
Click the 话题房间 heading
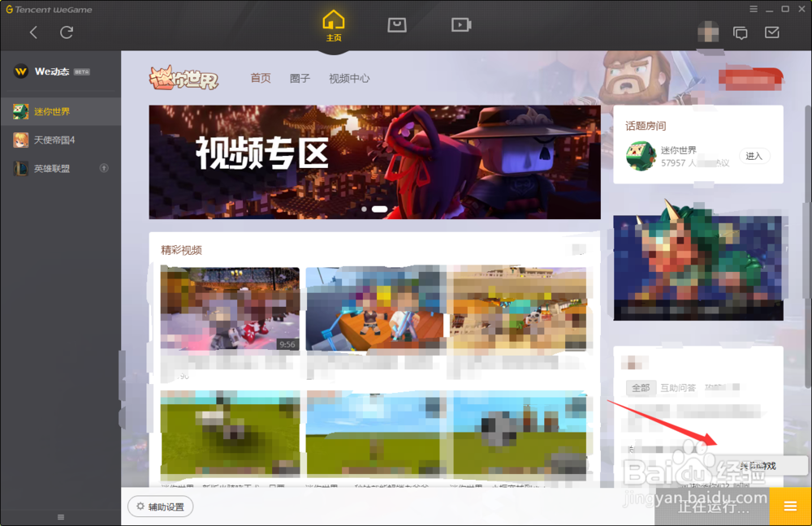click(646, 126)
